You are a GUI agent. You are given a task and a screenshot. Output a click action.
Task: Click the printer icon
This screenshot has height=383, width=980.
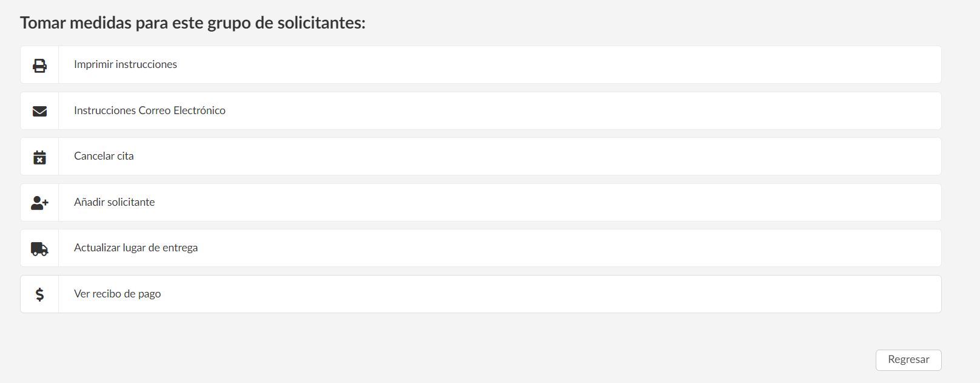(39, 65)
